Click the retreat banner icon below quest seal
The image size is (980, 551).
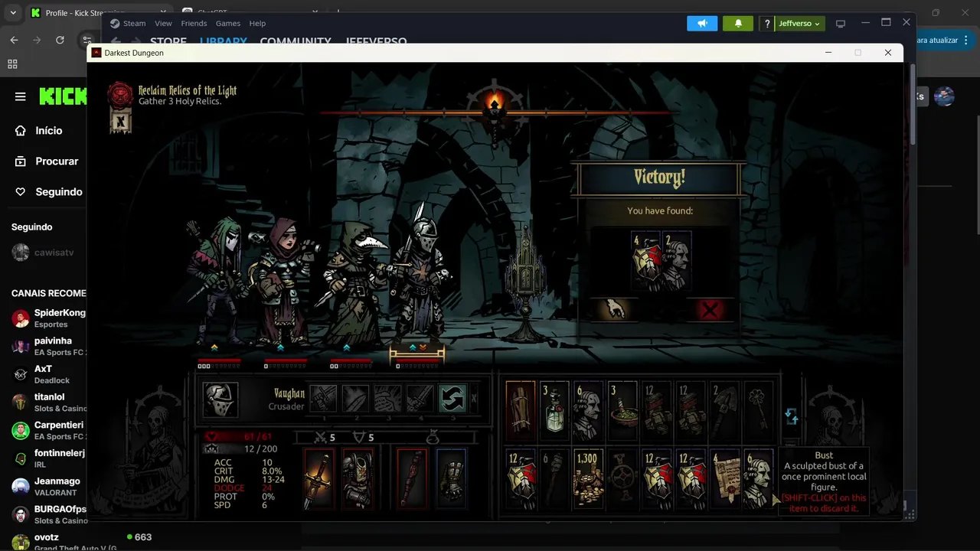tap(120, 121)
